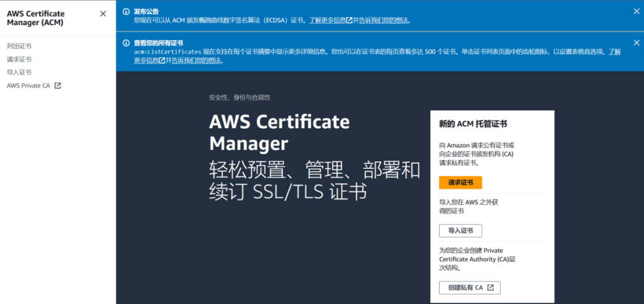Screen dimensions: 644x304
Task: Open 列出证书 in the sidebar
Action: pos(19,46)
